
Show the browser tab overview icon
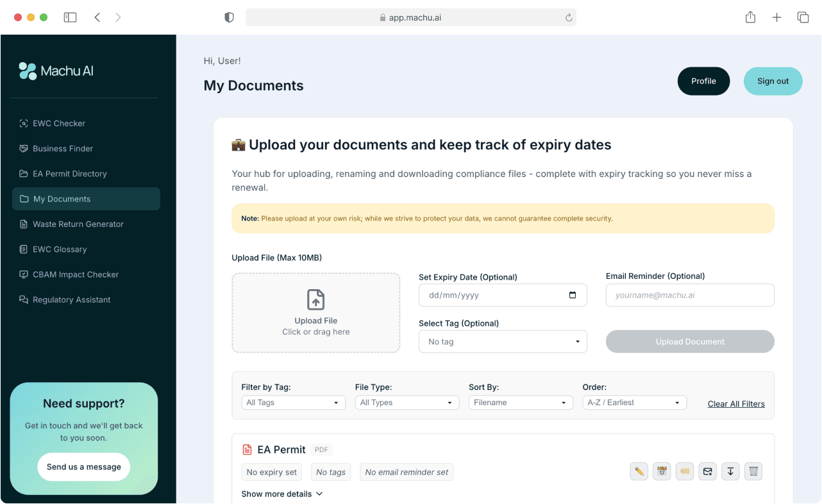pos(803,17)
